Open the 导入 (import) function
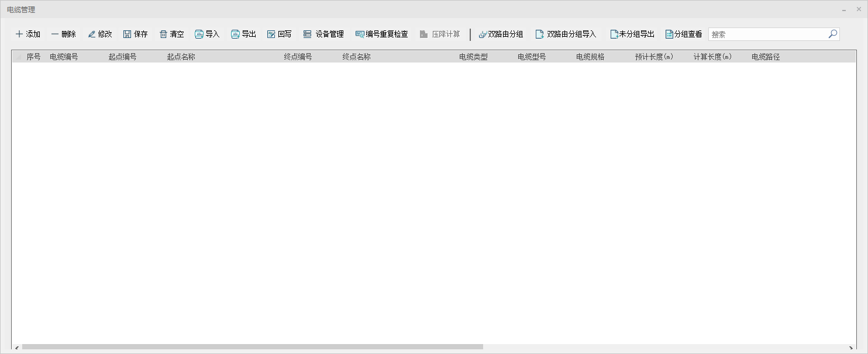This screenshot has width=868, height=354. 208,34
